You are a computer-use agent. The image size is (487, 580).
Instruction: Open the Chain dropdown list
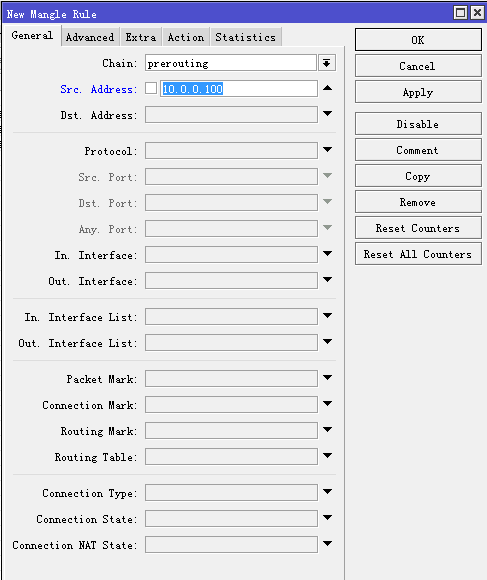pos(327,63)
